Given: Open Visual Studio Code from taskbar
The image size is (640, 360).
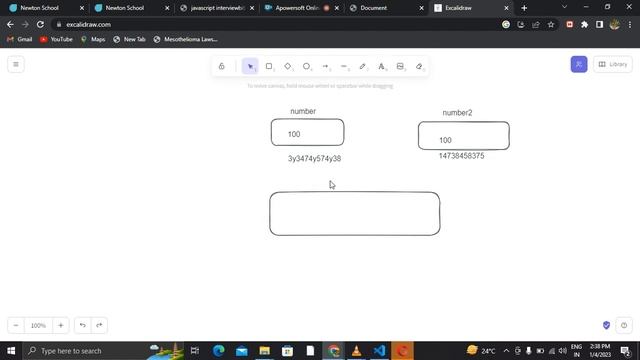Looking at the screenshot, I should (x=379, y=351).
